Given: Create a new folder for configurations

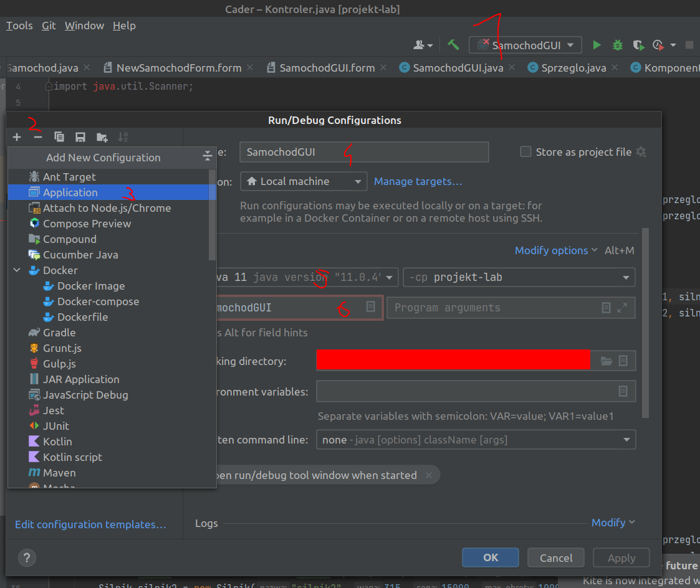Looking at the screenshot, I should 101,136.
